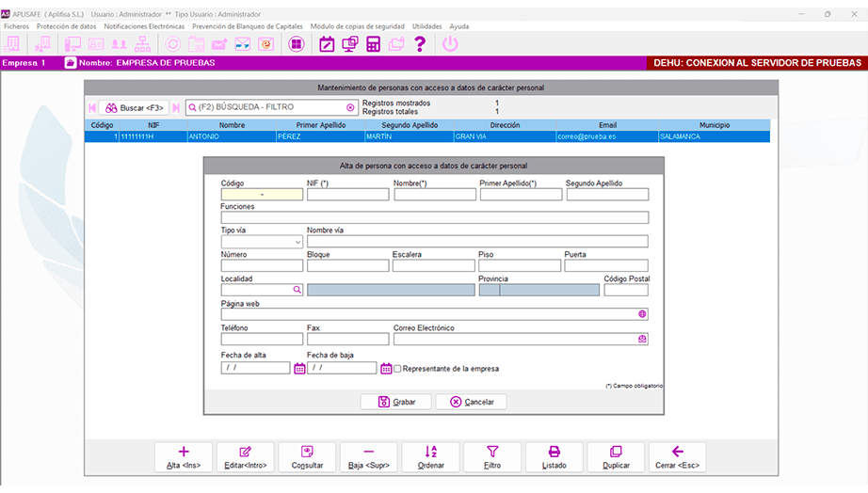This screenshot has height=493, width=868.
Task: Open Notificaciones Electrónicas menu
Action: pyautogui.click(x=144, y=26)
